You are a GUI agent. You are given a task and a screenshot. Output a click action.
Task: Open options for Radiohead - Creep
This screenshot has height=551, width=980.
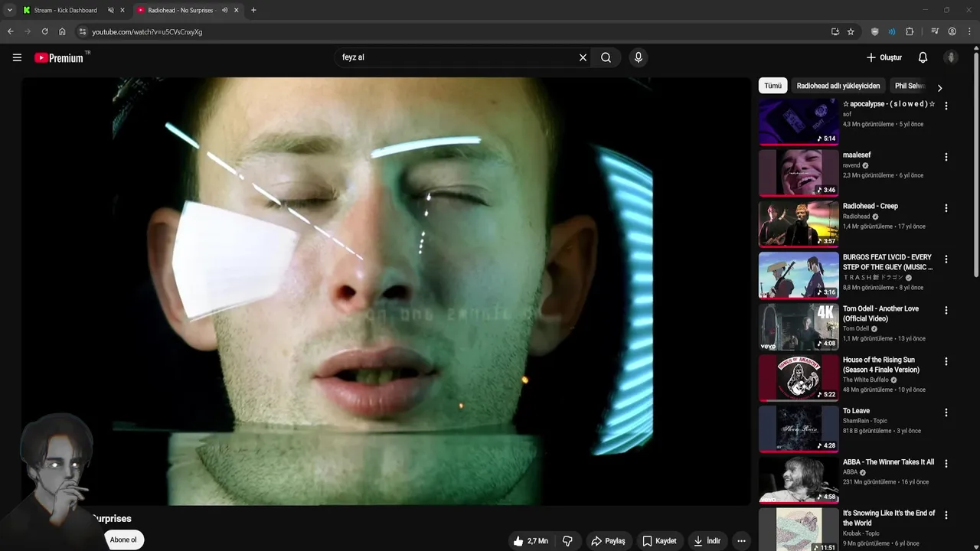[x=946, y=208]
